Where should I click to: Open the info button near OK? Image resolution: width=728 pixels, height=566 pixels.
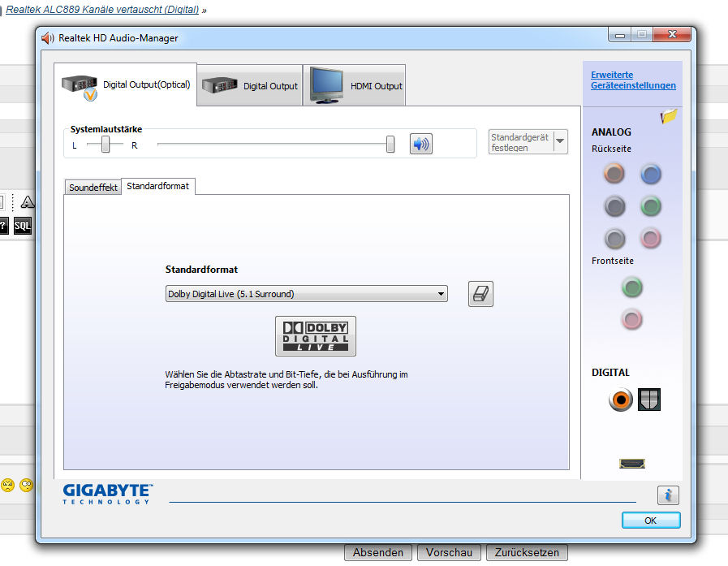click(x=668, y=495)
